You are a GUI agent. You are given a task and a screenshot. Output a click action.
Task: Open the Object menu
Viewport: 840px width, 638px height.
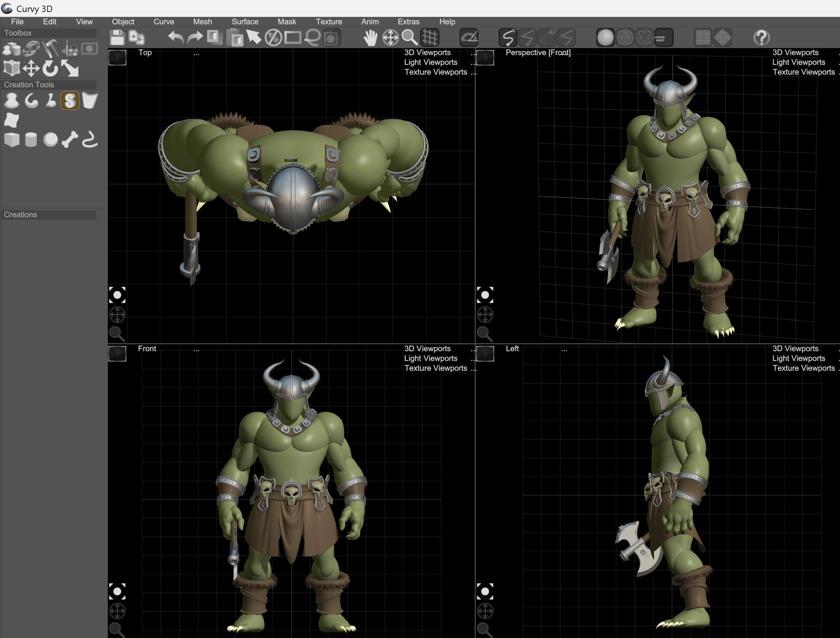123,22
